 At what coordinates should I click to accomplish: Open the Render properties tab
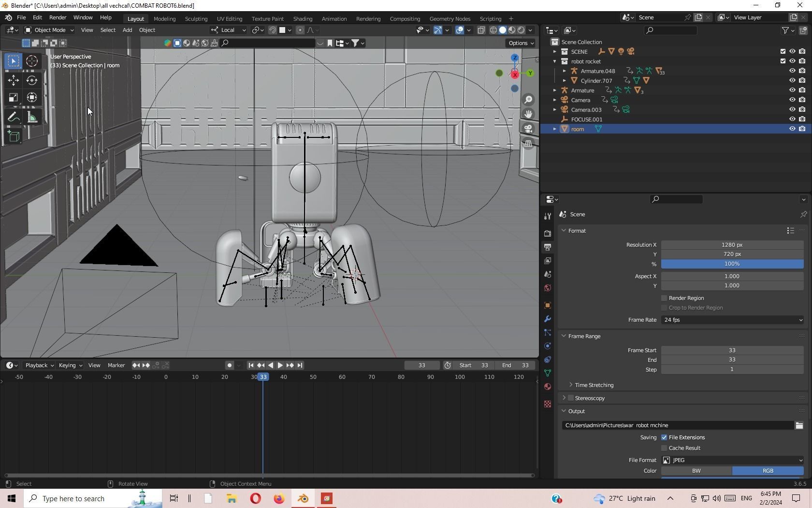(547, 234)
